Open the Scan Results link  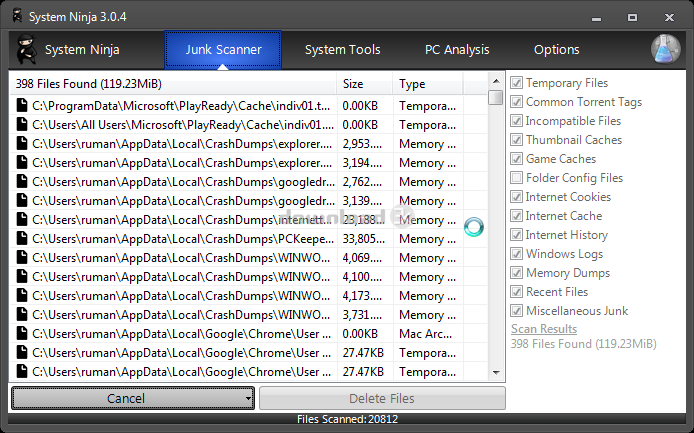coord(544,329)
